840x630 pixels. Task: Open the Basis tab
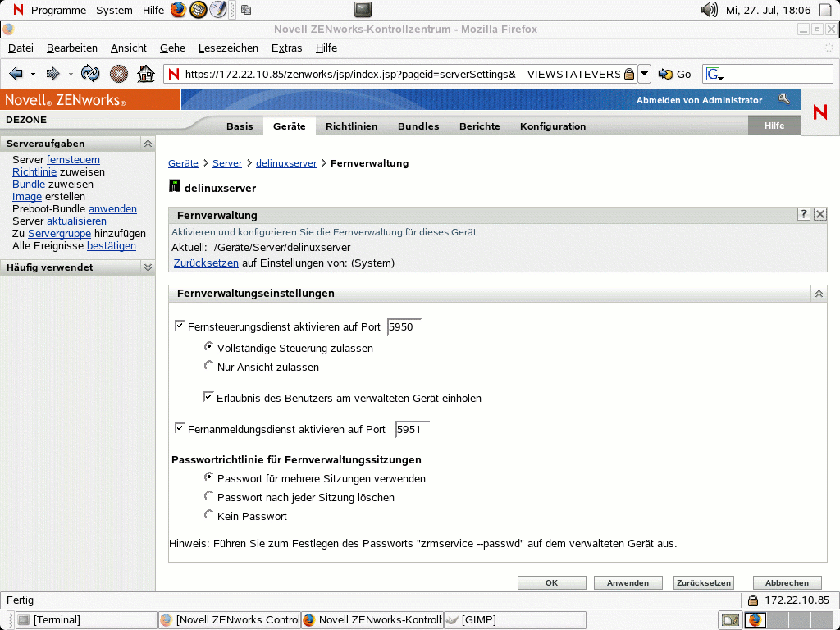[240, 126]
